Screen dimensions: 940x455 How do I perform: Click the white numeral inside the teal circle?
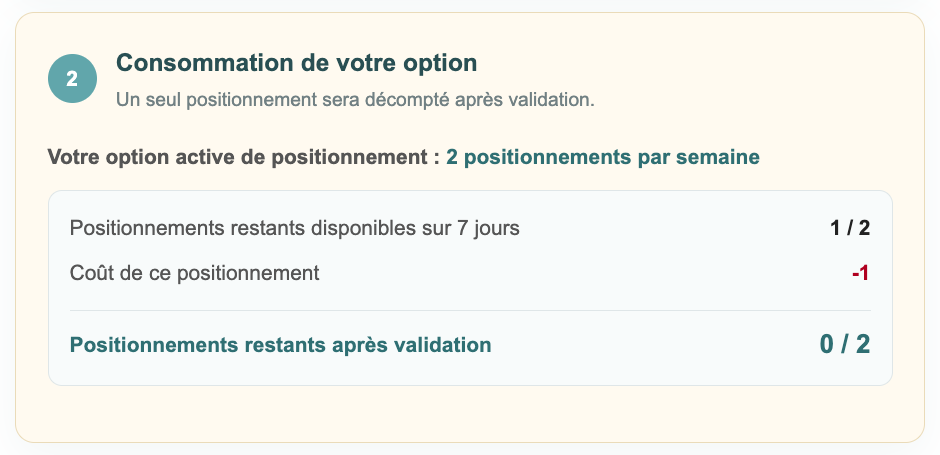click(73, 79)
